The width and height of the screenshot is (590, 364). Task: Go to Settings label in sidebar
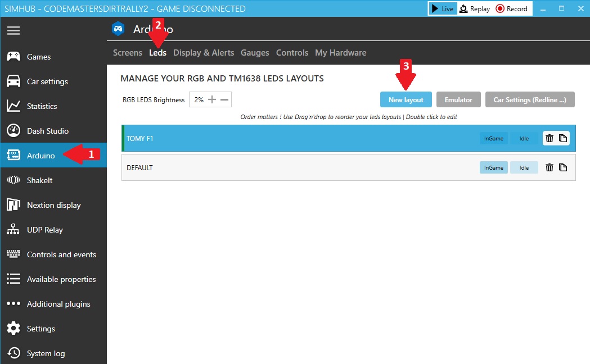tap(41, 329)
